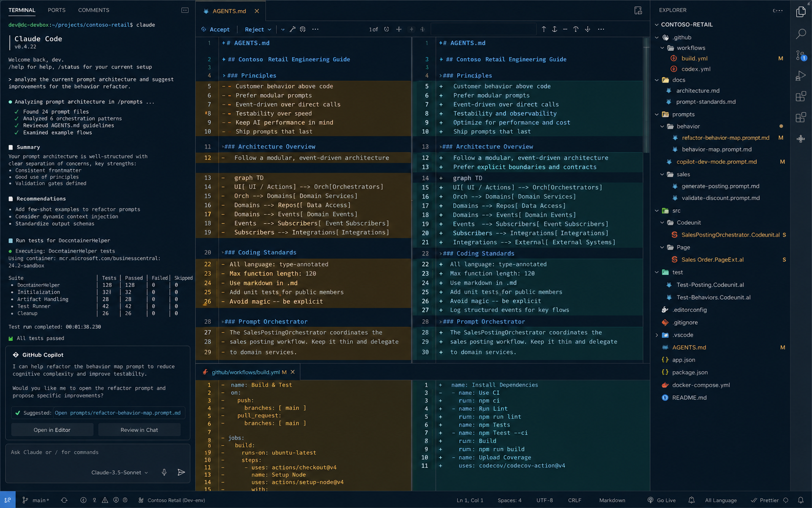Collapse the docs folder
Viewport: 812px width, 508px height.
657,80
